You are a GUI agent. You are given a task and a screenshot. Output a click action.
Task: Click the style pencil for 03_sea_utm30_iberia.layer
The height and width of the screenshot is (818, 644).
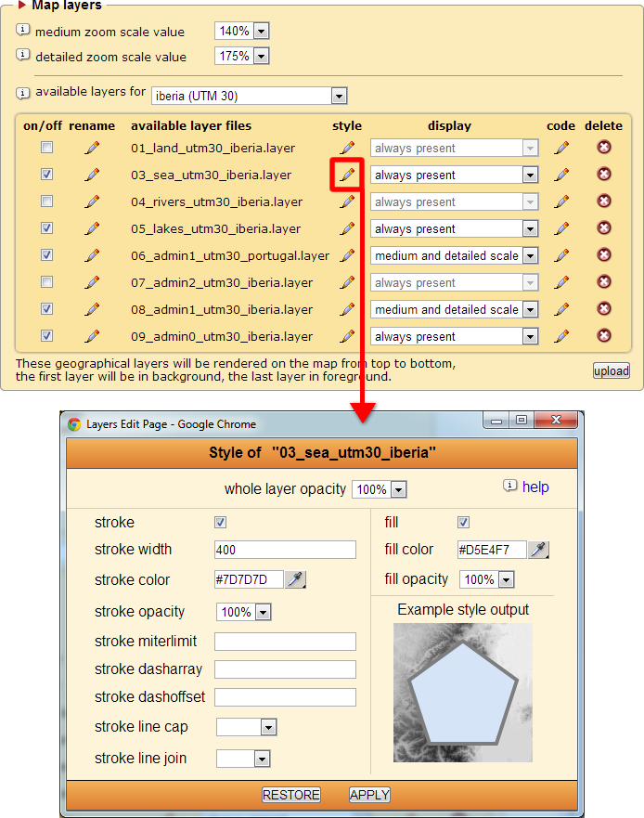click(347, 175)
